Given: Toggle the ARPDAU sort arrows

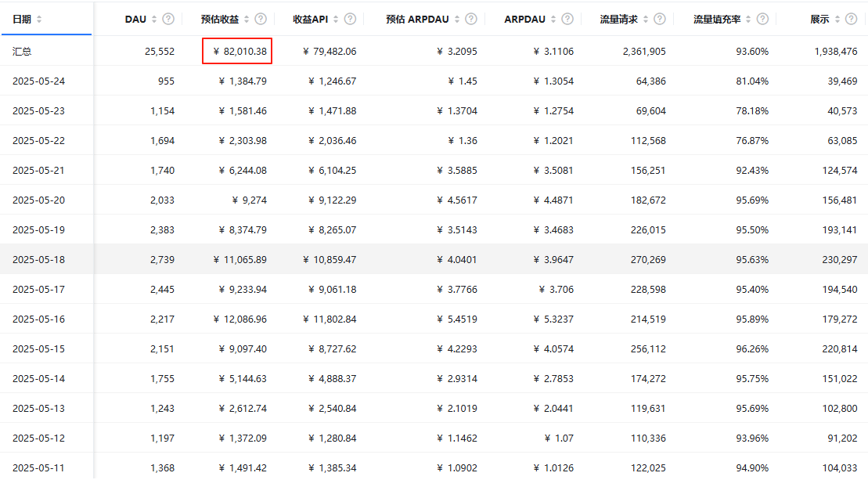Looking at the screenshot, I should coord(555,19).
